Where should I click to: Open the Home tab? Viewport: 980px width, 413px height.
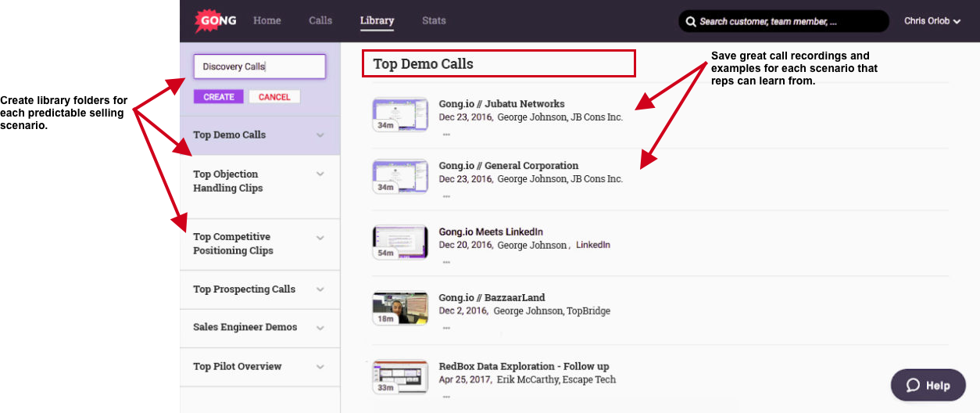pyautogui.click(x=267, y=20)
